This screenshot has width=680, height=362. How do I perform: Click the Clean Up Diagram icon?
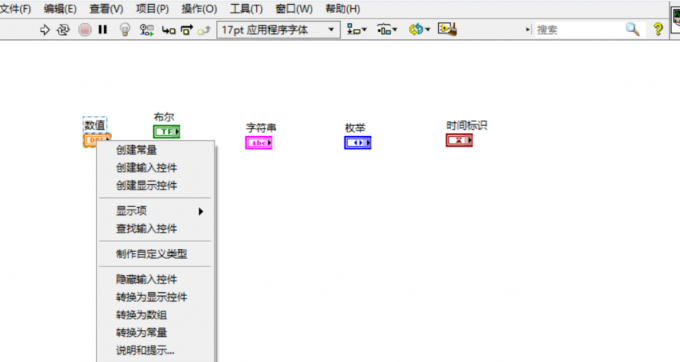click(447, 29)
